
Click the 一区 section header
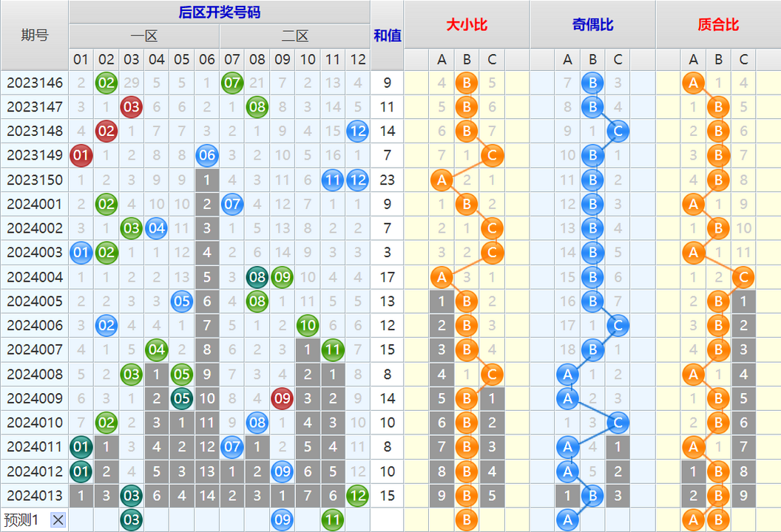144,35
